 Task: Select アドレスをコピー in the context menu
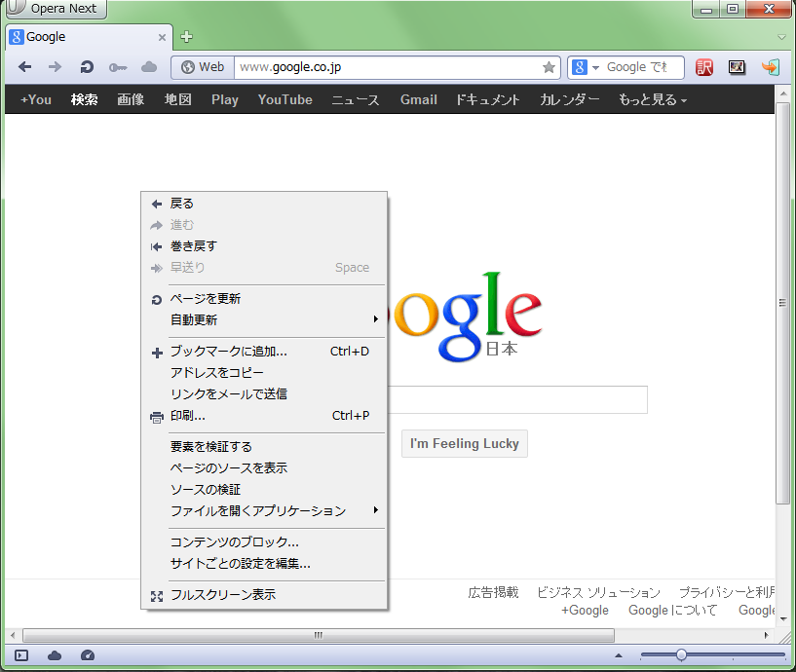tap(264, 373)
